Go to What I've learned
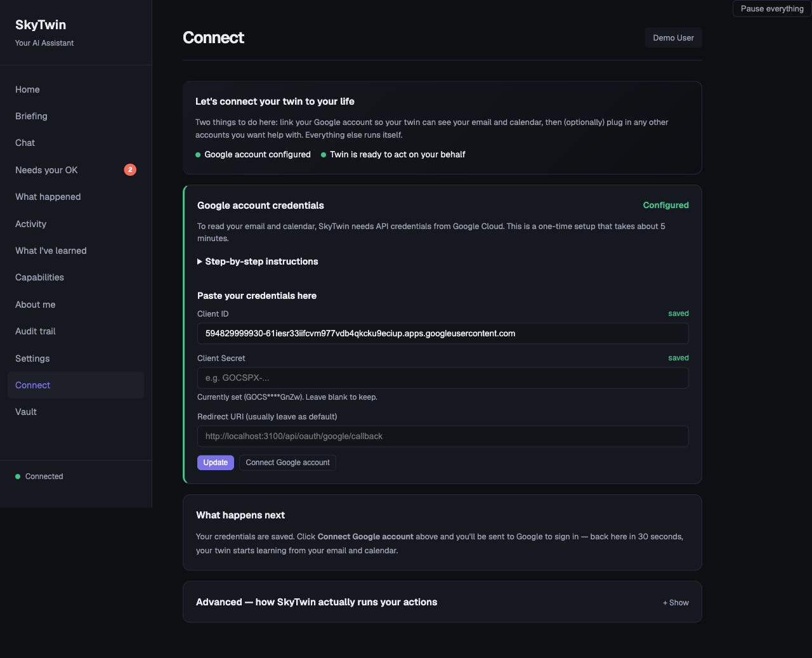Image resolution: width=812 pixels, height=658 pixels. point(75,251)
